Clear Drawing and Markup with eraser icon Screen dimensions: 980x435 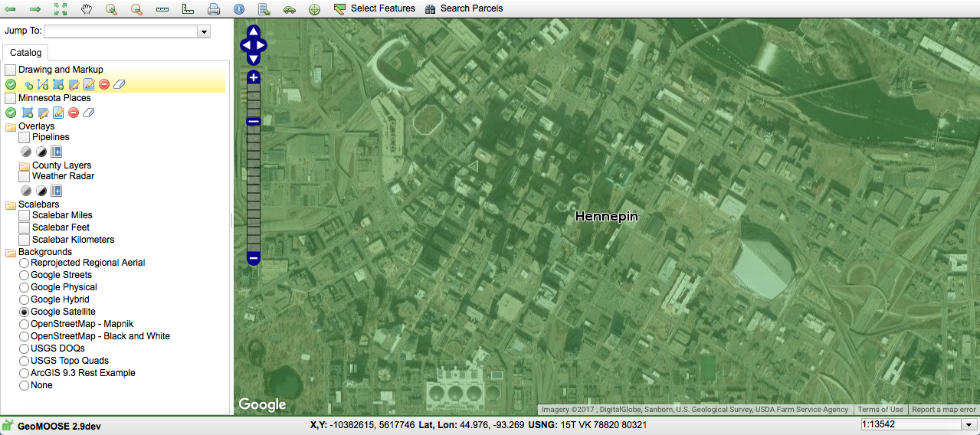(119, 84)
